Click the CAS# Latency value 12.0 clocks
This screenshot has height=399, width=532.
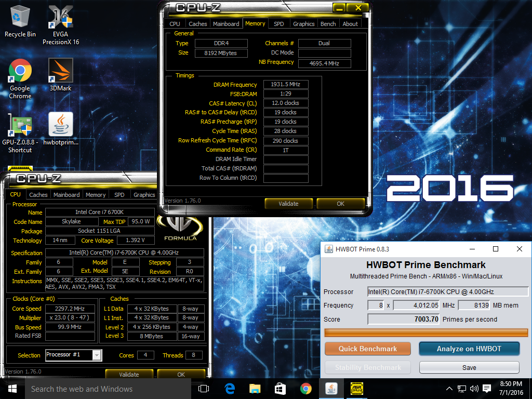tap(286, 103)
